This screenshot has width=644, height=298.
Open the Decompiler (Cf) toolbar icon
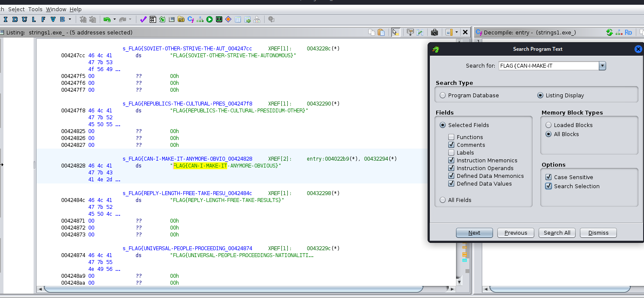[x=191, y=19]
